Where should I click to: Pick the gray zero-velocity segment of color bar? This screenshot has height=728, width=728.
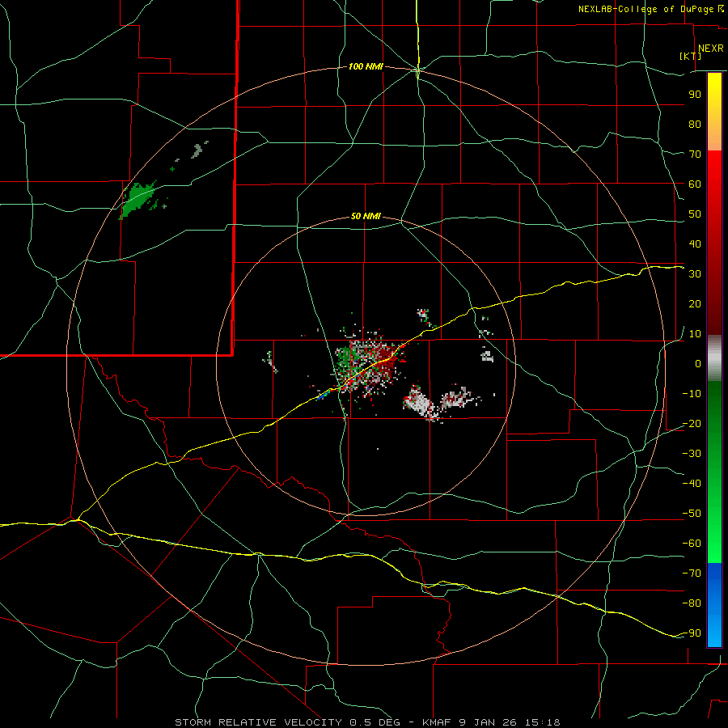pyautogui.click(x=714, y=358)
